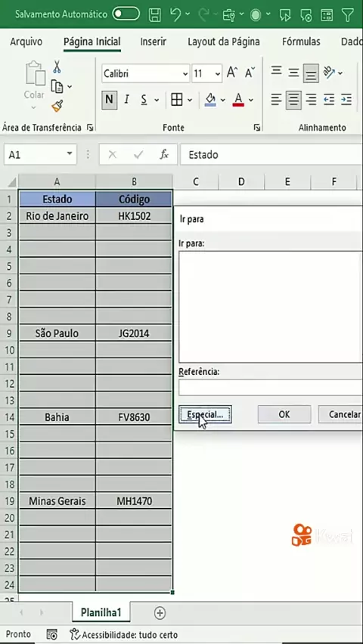Activate the Format Painter brush
Screen dimensions: 363x644
[57, 106]
